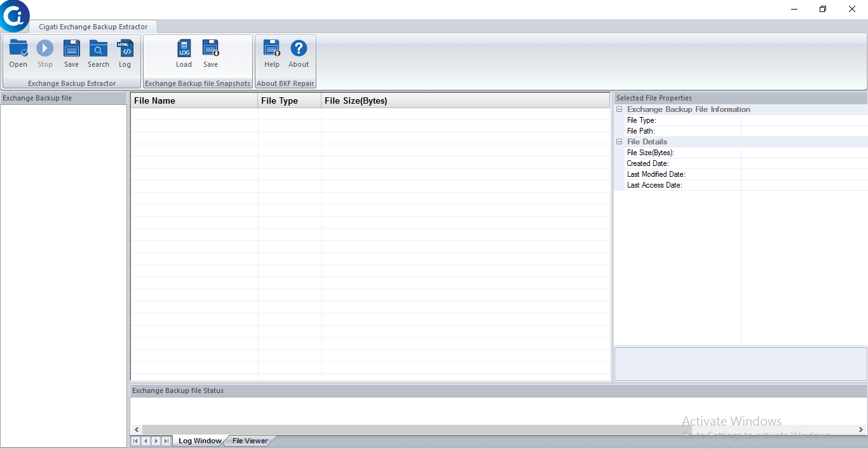The height and width of the screenshot is (449, 868).
Task: Click the Exchange Backup Extractor group label
Action: click(x=72, y=83)
